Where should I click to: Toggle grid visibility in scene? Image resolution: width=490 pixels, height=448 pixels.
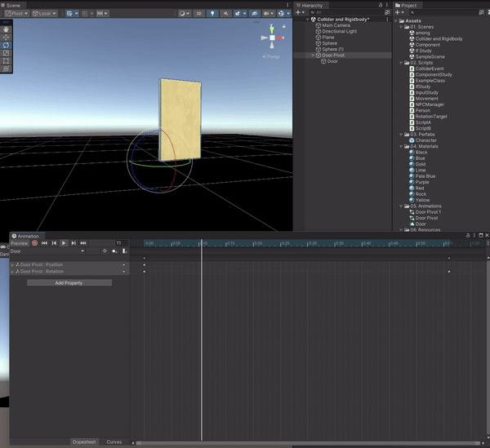69,13
